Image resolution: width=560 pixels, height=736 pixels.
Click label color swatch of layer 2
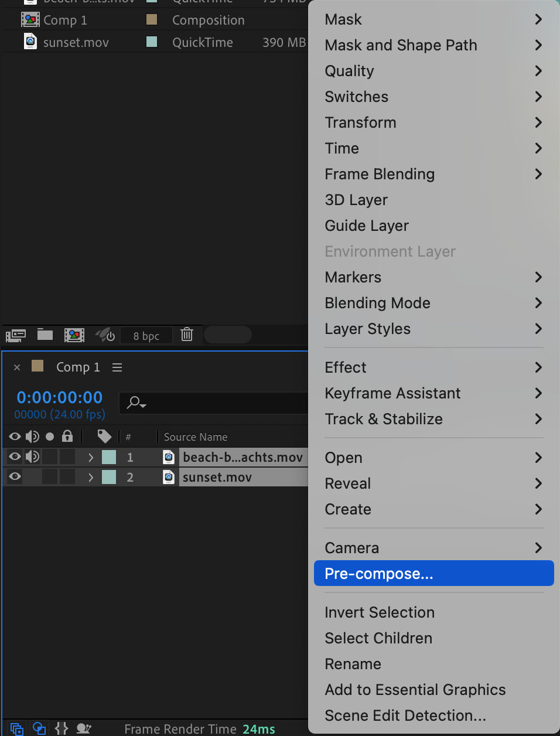click(x=109, y=477)
